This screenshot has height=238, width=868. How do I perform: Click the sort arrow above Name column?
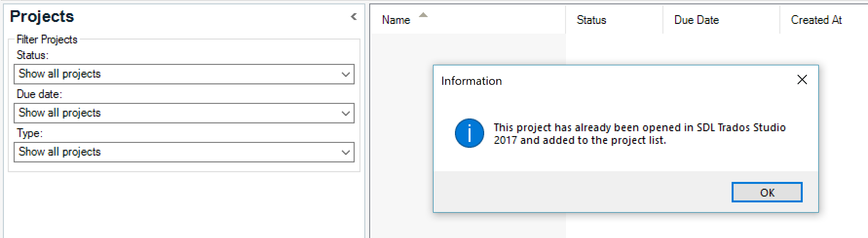pyautogui.click(x=423, y=15)
